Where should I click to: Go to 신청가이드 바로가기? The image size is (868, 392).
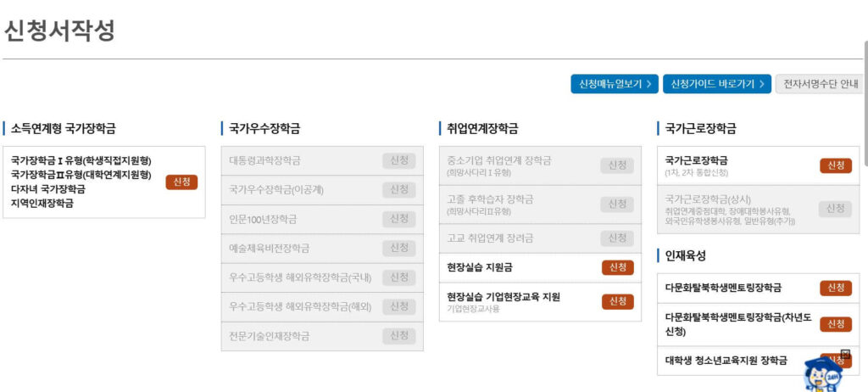(x=716, y=84)
